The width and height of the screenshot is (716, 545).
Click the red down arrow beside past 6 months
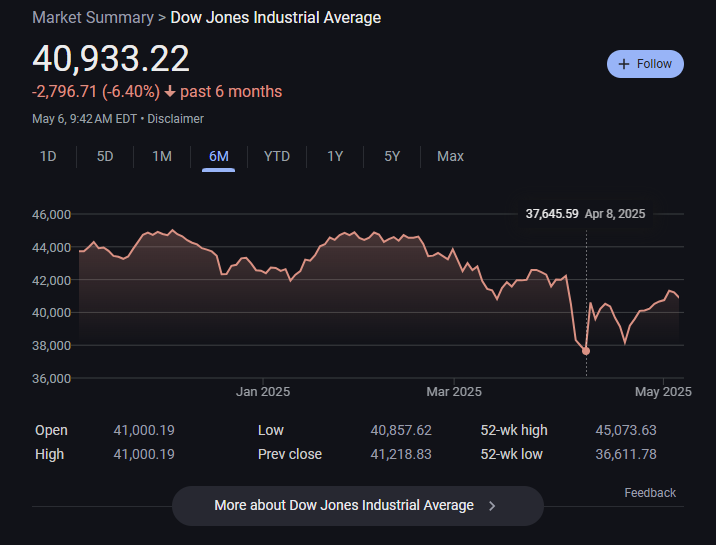coord(170,92)
